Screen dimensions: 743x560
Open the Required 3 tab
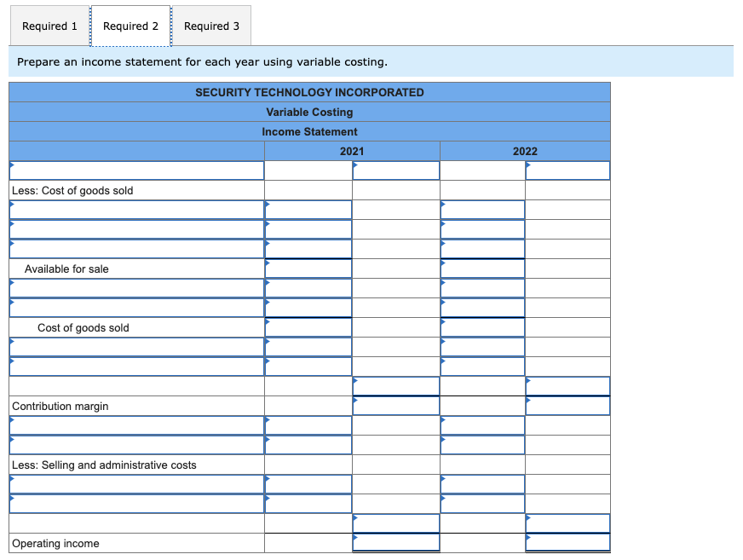click(x=212, y=26)
